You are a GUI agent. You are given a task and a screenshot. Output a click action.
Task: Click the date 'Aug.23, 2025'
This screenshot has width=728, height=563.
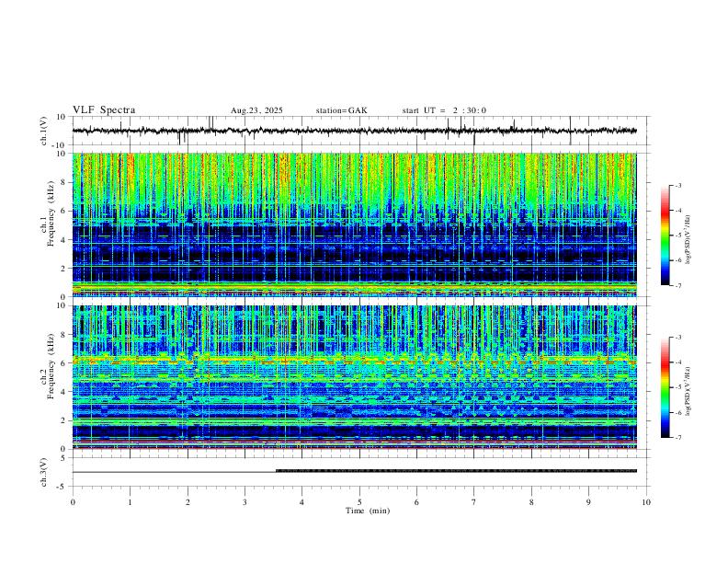coord(256,110)
